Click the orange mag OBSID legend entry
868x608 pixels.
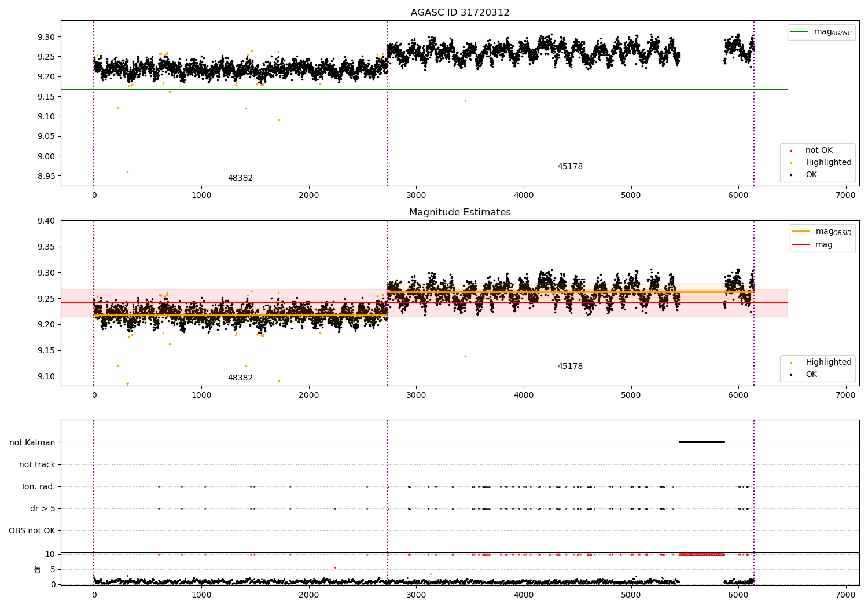822,232
